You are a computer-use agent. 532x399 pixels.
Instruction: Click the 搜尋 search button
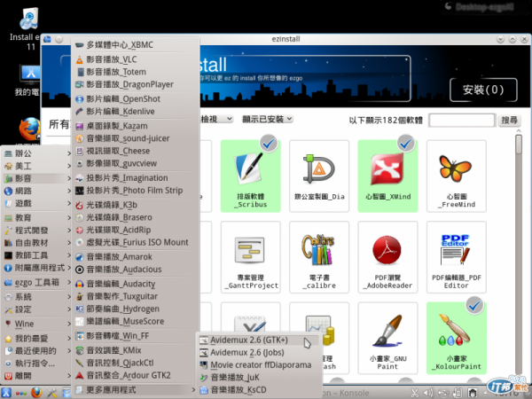tap(509, 120)
